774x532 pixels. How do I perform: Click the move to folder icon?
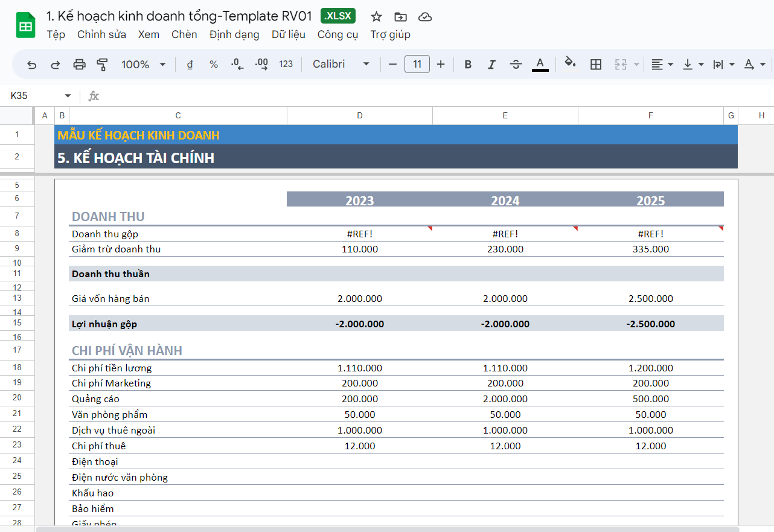400,16
